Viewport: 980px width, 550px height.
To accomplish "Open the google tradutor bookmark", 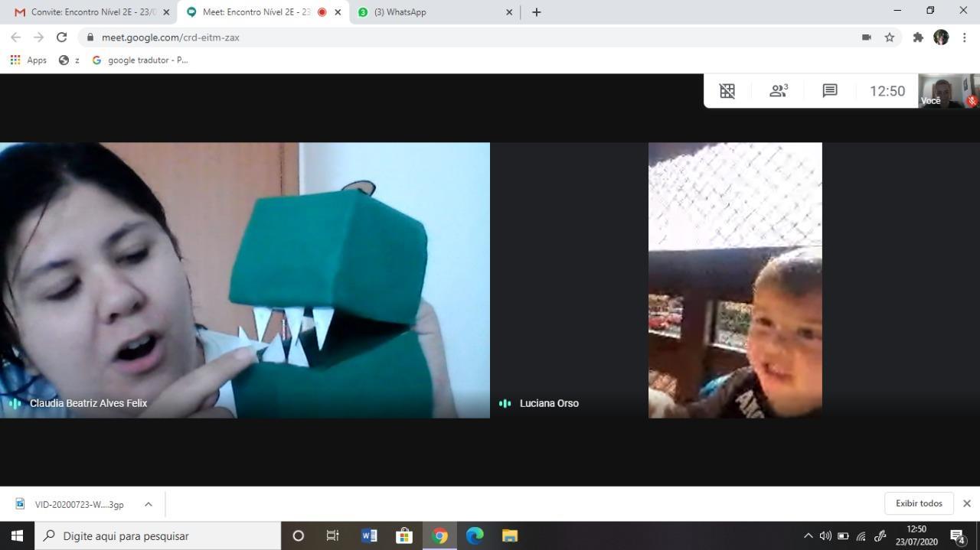I will pos(140,60).
